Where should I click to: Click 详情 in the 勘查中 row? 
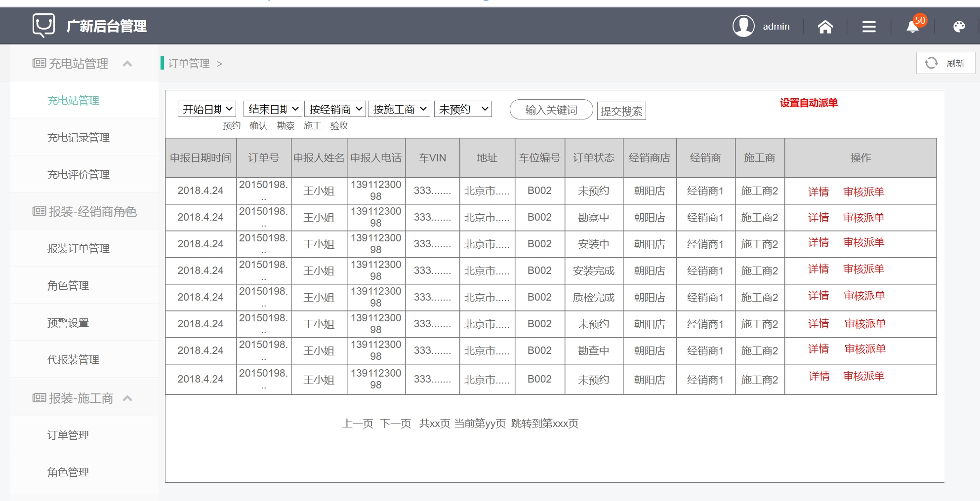tap(818, 349)
